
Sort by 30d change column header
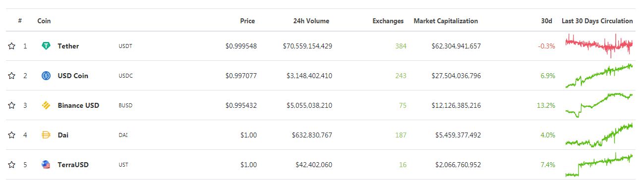pyautogui.click(x=547, y=21)
